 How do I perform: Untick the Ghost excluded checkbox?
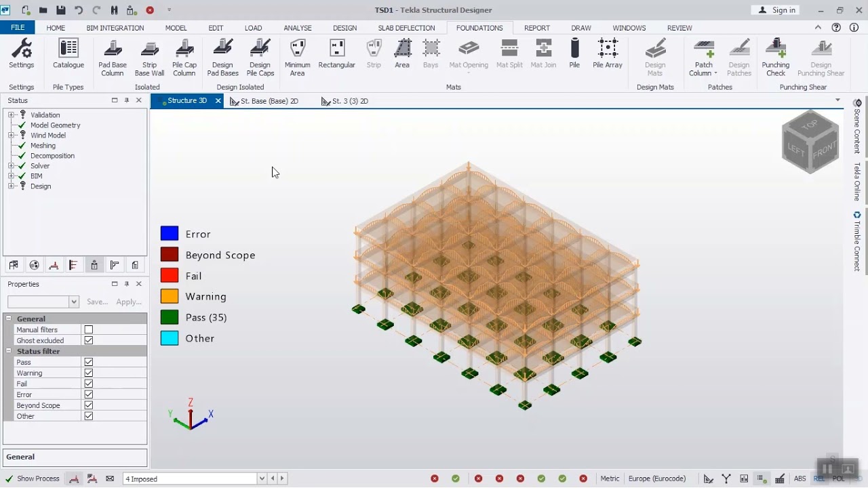tap(89, 340)
